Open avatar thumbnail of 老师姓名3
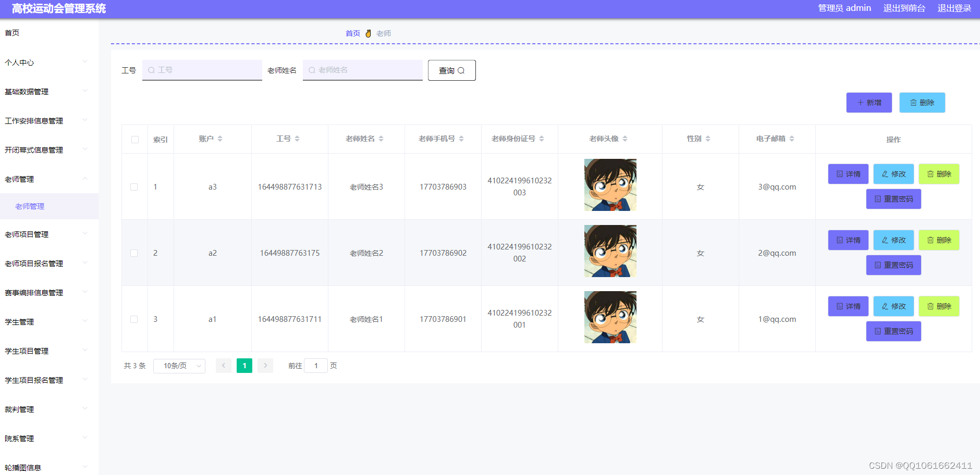This screenshot has height=475, width=980. coord(610,185)
